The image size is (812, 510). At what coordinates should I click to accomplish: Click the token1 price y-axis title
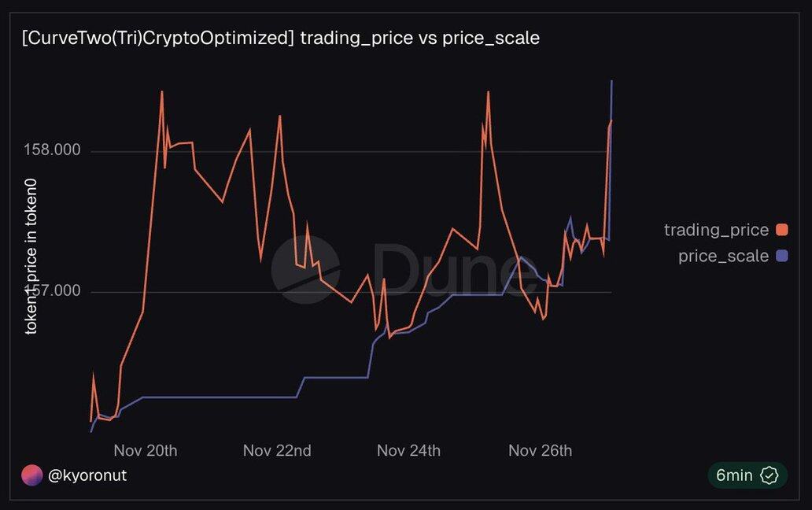[31, 257]
